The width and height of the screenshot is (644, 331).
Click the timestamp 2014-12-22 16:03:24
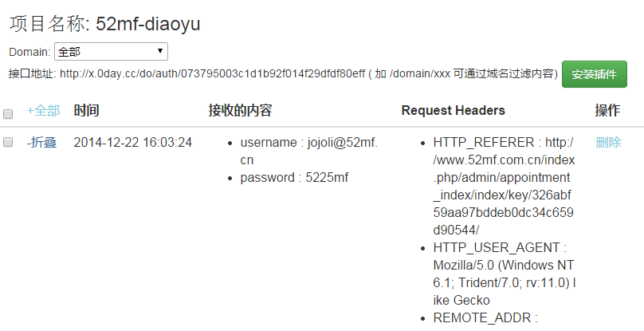click(x=132, y=142)
